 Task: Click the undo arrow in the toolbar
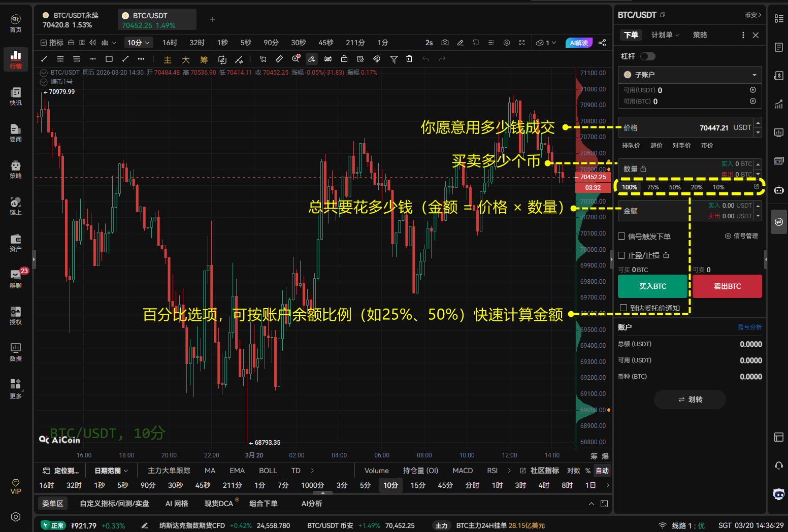click(426, 59)
